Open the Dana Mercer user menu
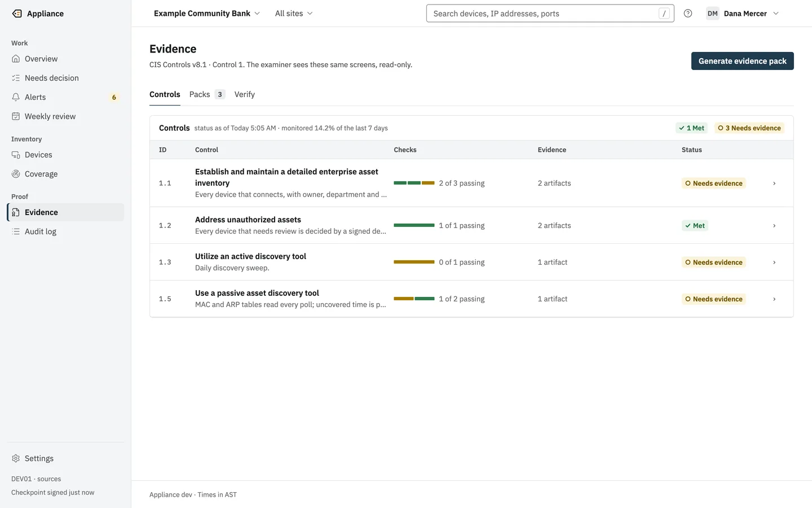Viewport: 812px width, 508px height. (743, 14)
